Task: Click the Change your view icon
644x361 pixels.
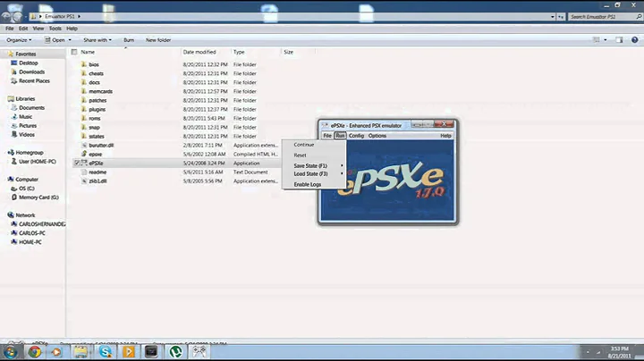Action: click(597, 40)
